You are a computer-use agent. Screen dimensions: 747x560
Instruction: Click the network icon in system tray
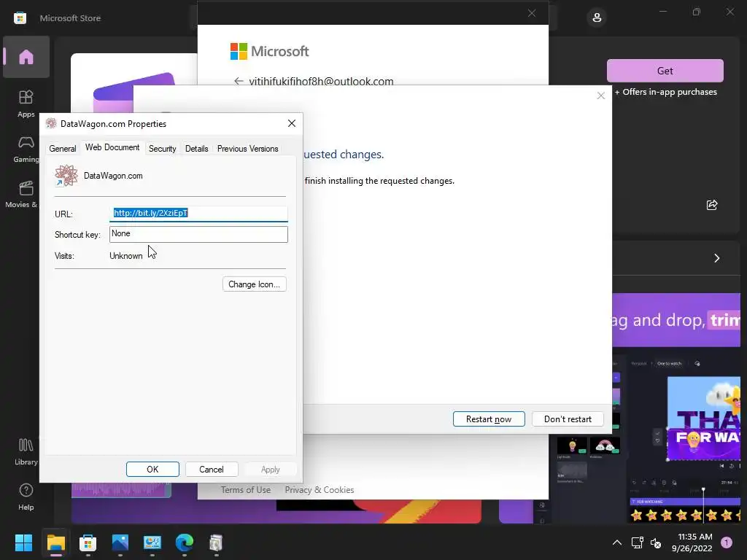click(637, 542)
